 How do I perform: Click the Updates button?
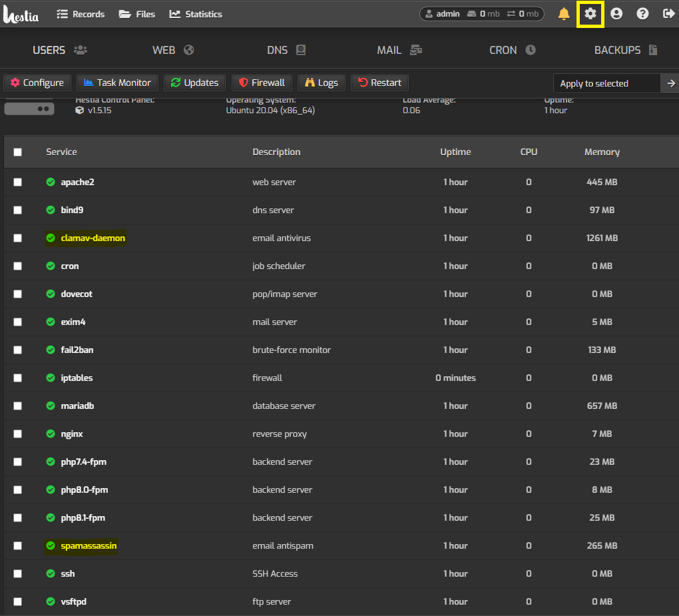click(x=194, y=83)
